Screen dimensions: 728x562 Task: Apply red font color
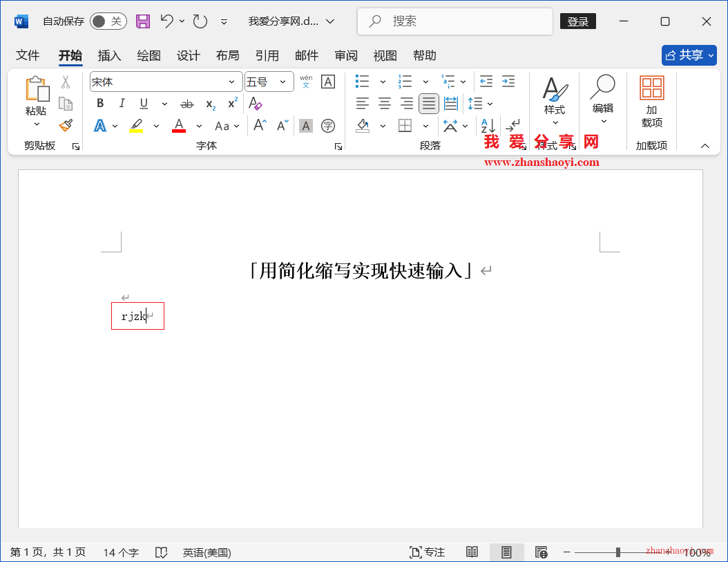click(x=179, y=126)
